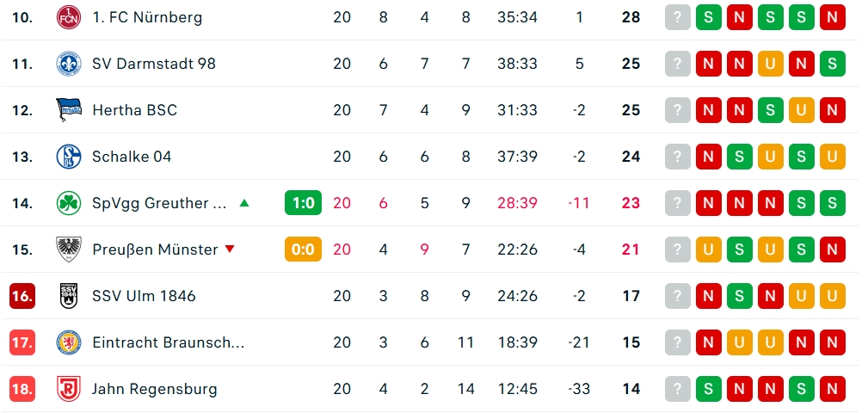Click the Eintracht Braunschweig lion crest

(68, 342)
